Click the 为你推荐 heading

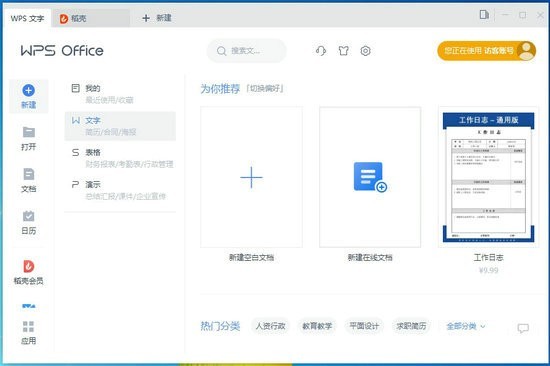pos(220,89)
